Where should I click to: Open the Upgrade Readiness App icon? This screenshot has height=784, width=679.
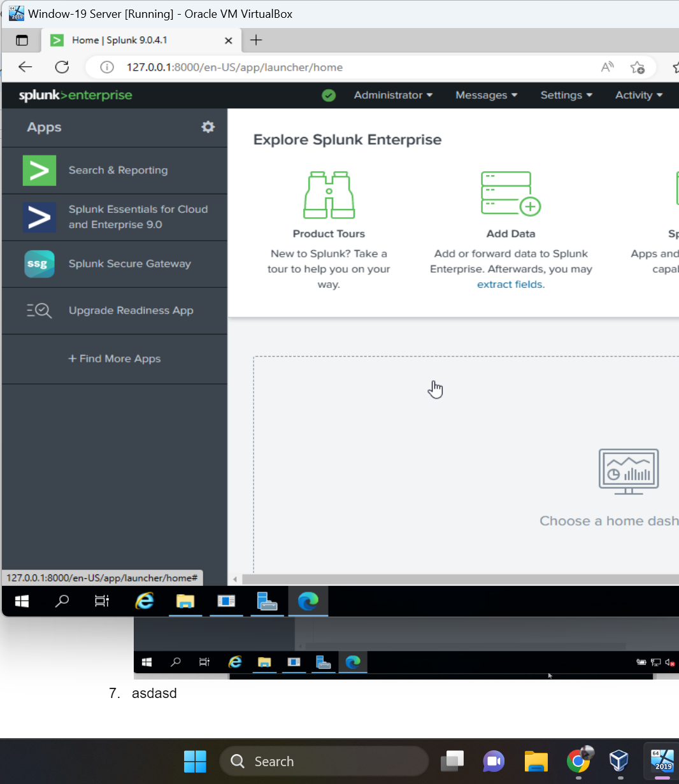pos(39,311)
